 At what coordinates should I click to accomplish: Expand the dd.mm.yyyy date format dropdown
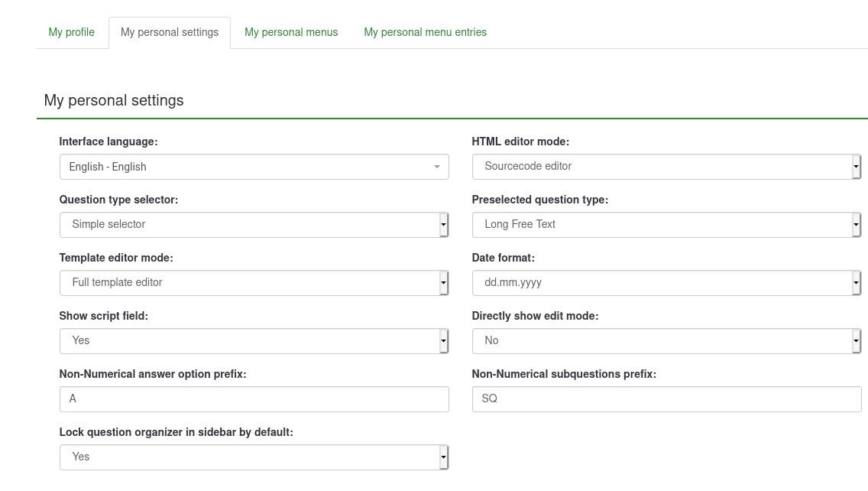(666, 282)
